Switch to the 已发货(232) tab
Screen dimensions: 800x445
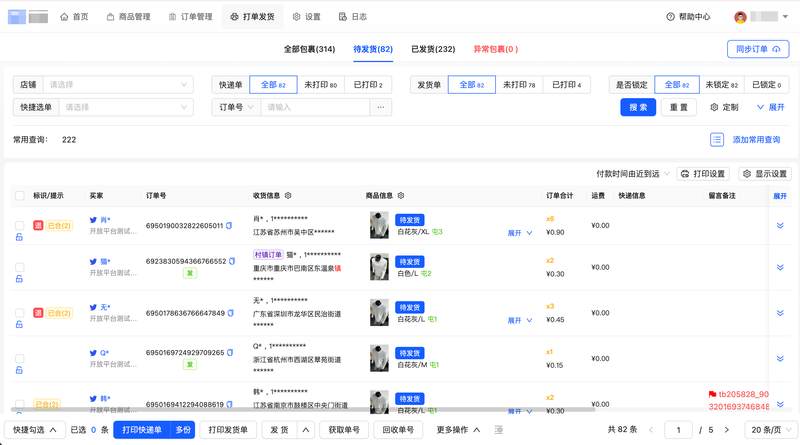tap(432, 49)
